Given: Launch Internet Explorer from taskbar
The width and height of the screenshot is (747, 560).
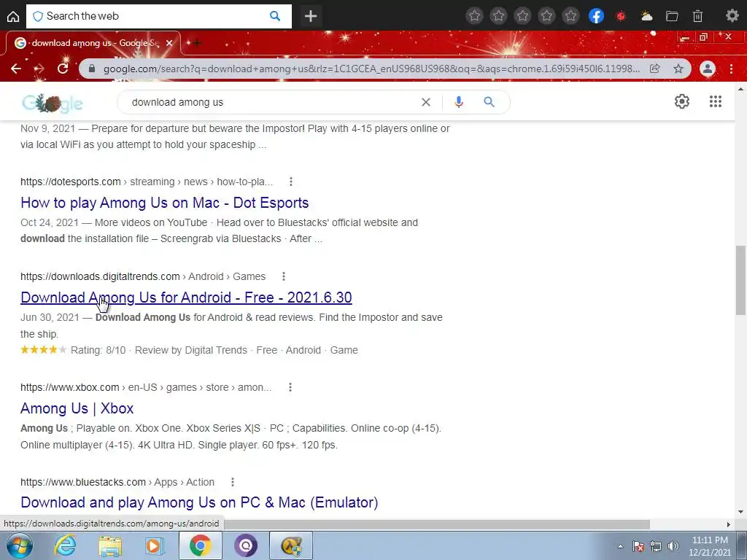Looking at the screenshot, I should tap(64, 545).
